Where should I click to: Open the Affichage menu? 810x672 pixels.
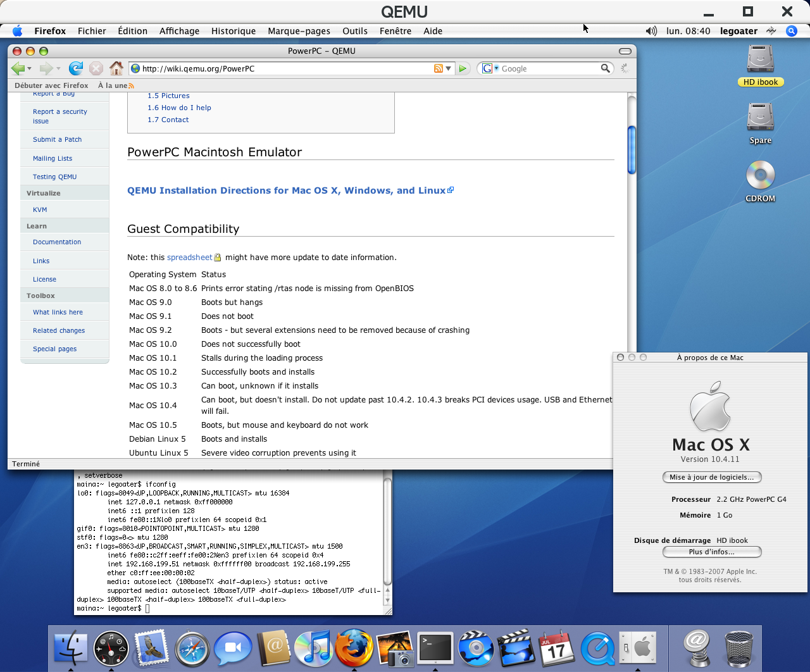tap(179, 30)
